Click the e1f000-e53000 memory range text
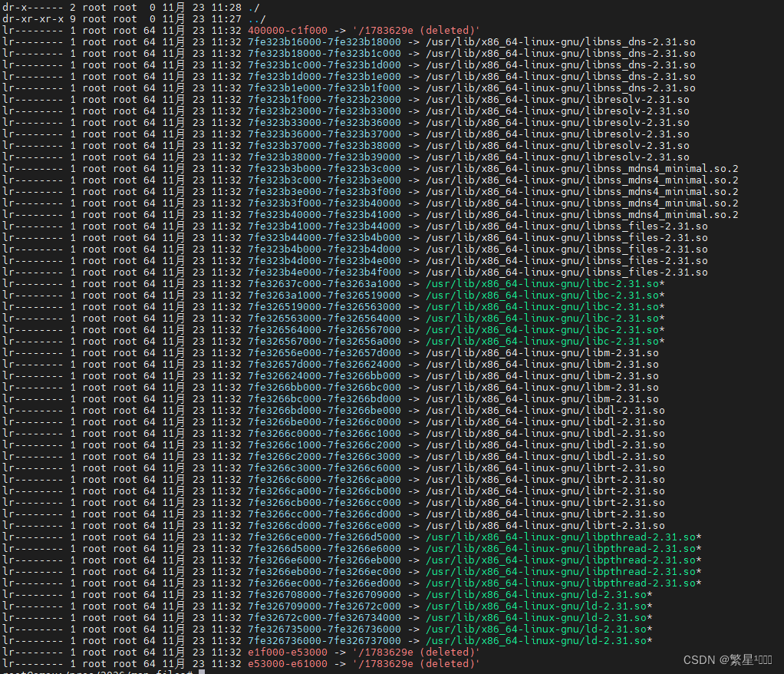Screen dimensions: 784x674 pyautogui.click(x=284, y=652)
